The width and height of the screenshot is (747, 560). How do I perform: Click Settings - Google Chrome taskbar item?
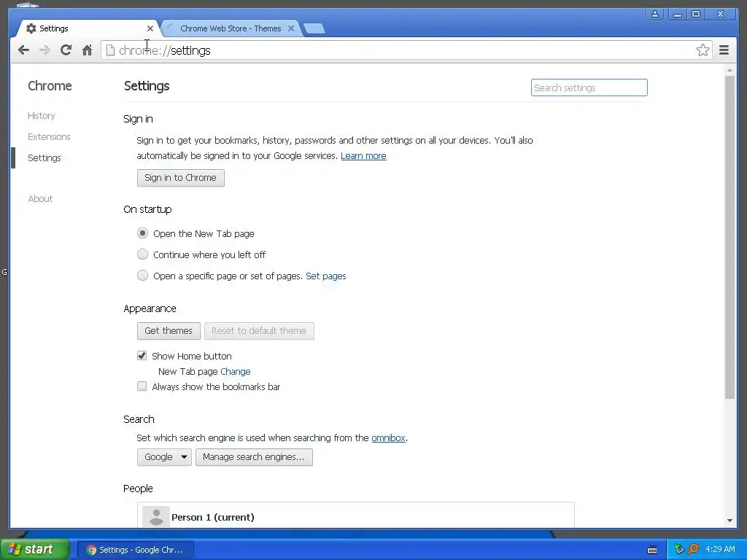tap(135, 550)
